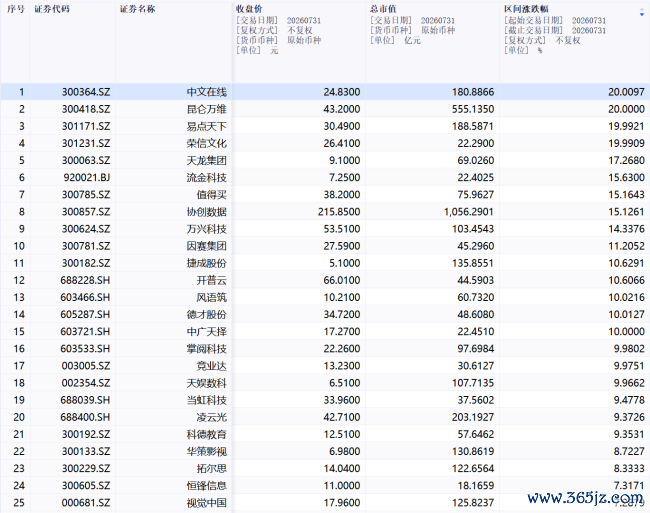Select stock name 拓尔思
This screenshot has width=650, height=513.
point(211,468)
